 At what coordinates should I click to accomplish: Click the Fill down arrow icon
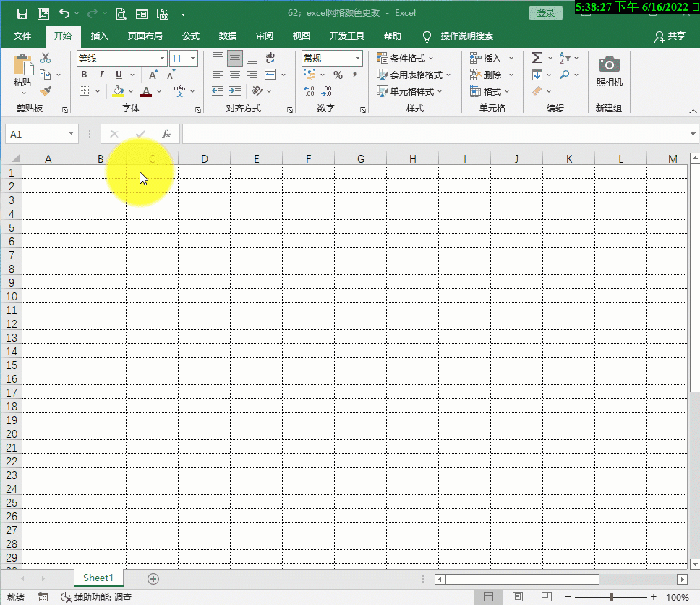pos(537,75)
